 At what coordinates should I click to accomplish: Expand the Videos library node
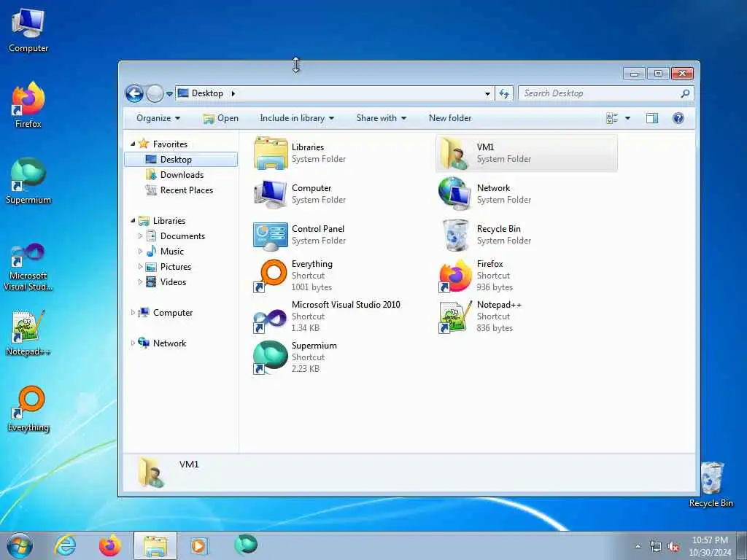pos(140,282)
